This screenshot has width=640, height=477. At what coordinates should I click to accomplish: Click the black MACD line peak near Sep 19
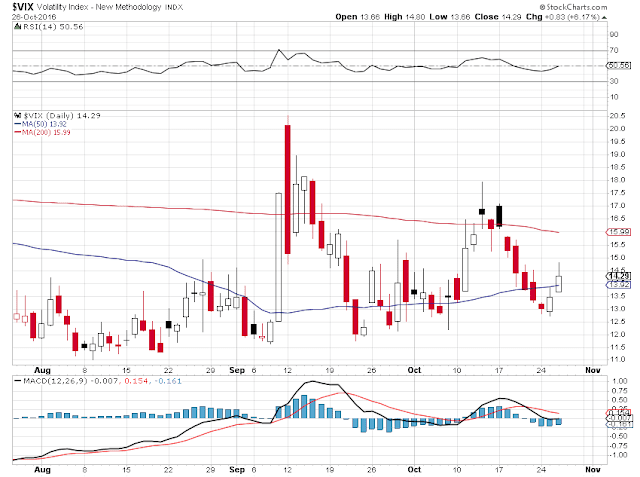[x=312, y=382]
